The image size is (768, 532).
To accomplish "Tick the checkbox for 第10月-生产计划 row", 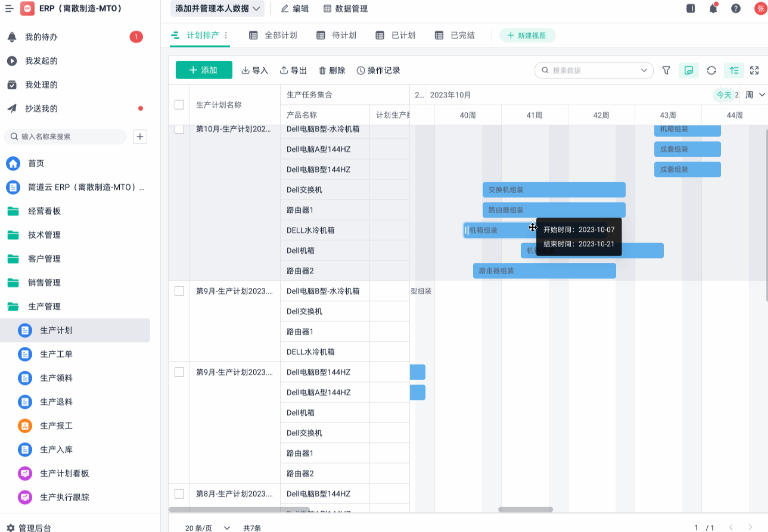I will tap(179, 129).
